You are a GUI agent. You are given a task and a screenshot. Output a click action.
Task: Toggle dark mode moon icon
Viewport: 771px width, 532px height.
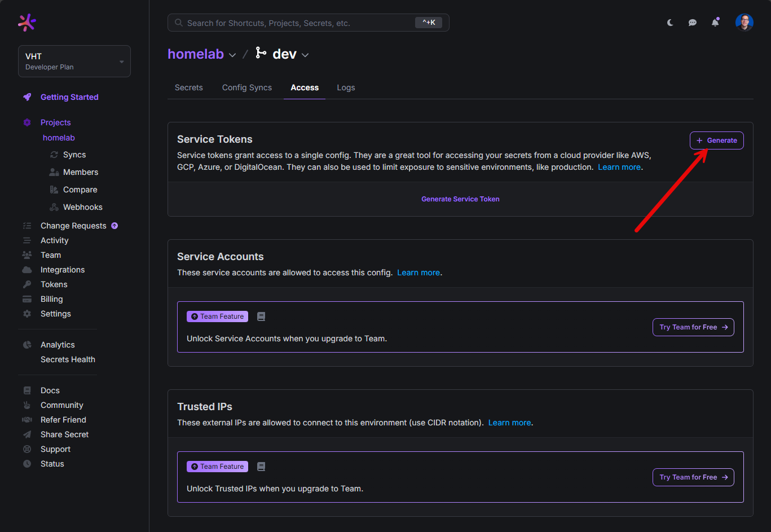pos(670,23)
